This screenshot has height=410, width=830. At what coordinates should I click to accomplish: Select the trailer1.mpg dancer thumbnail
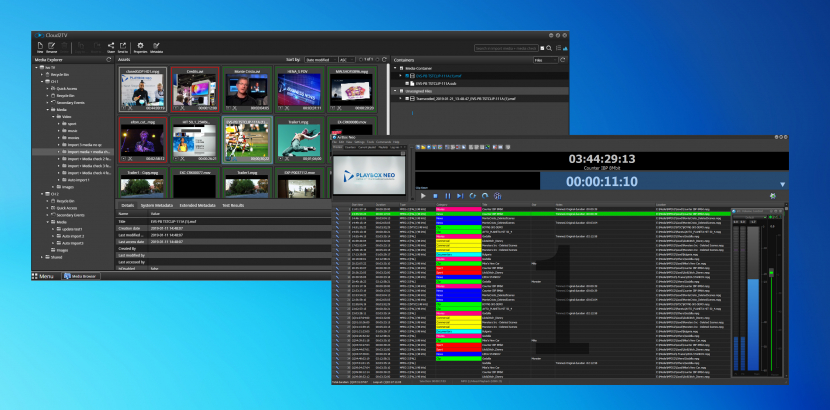(x=299, y=139)
